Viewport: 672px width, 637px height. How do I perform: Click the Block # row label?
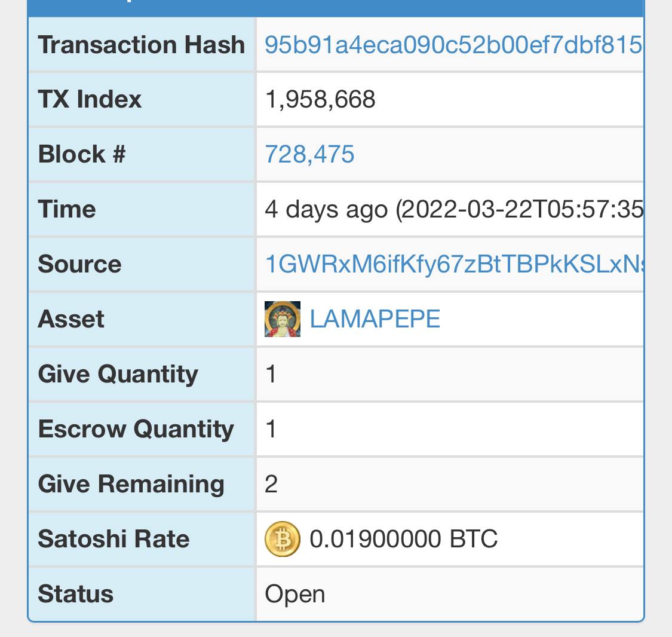point(82,154)
